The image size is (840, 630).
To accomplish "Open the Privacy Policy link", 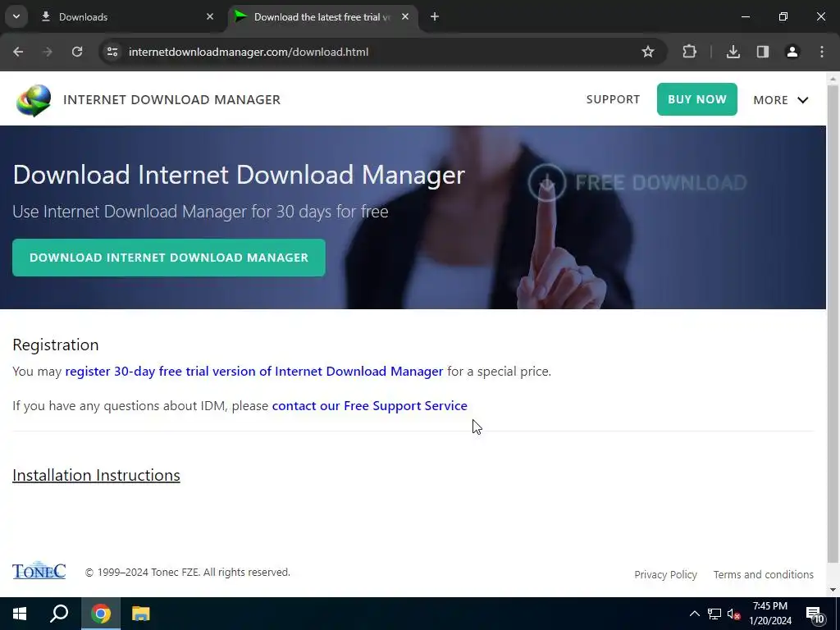I will click(665, 574).
